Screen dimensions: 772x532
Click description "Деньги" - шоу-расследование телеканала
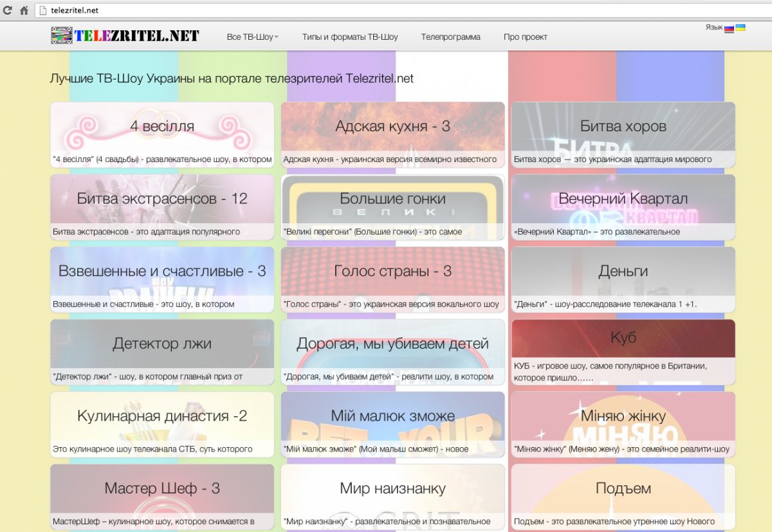[x=605, y=304]
